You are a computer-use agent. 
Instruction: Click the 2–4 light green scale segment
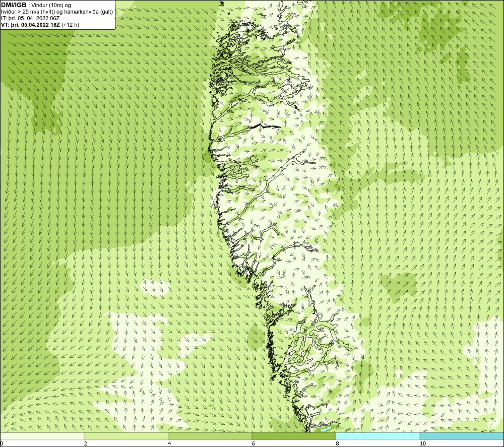pyautogui.click(x=126, y=436)
